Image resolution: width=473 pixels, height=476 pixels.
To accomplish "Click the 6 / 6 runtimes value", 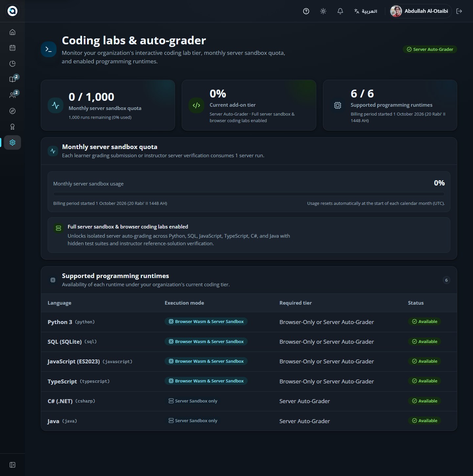I will pyautogui.click(x=362, y=94).
